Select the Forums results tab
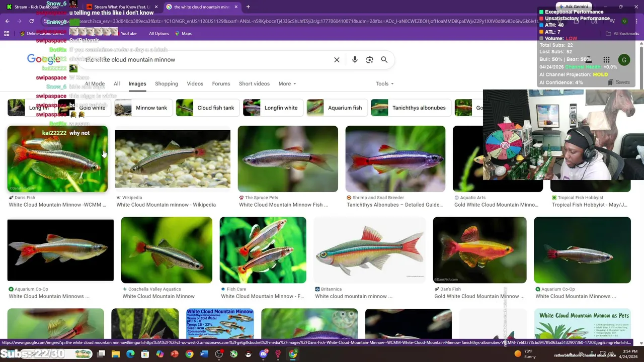 click(221, 84)
